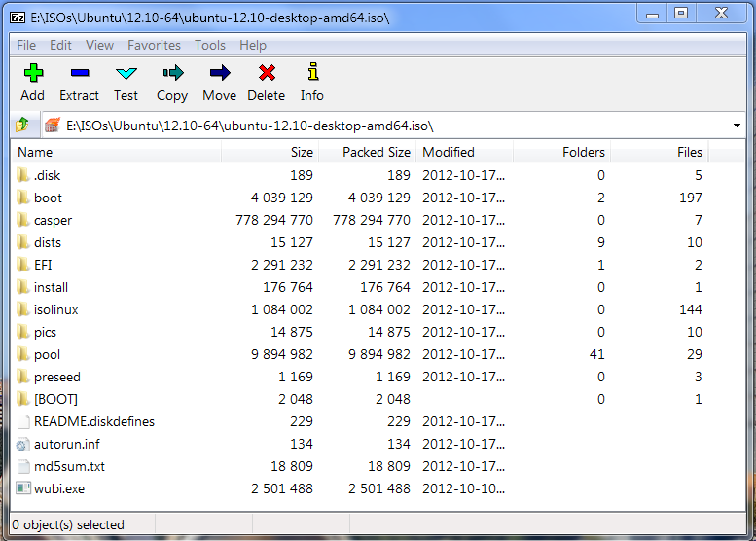Viewport: 756px width, 541px height.
Task: Run the Test checkmark tool
Action: coord(126,73)
